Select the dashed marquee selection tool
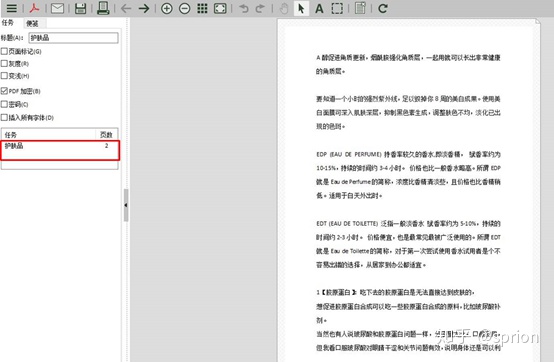 pyautogui.click(x=337, y=8)
